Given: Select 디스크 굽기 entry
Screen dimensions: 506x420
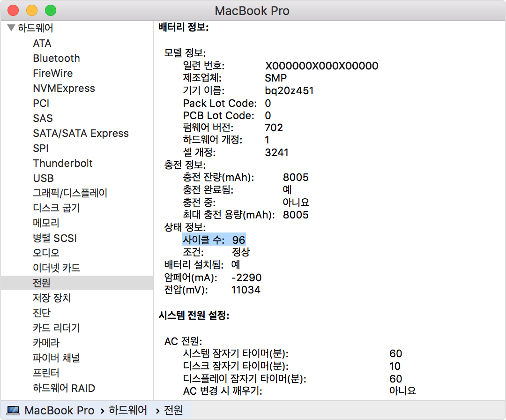Looking at the screenshot, I should pyautogui.click(x=57, y=208).
